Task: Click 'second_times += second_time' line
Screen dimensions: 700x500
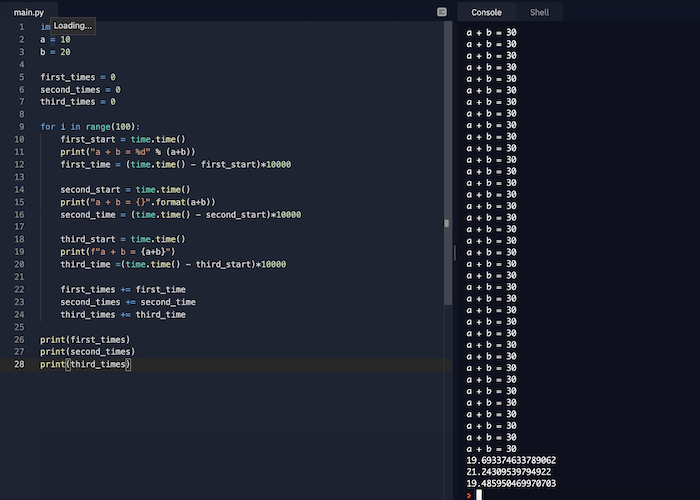Action: (x=128, y=302)
